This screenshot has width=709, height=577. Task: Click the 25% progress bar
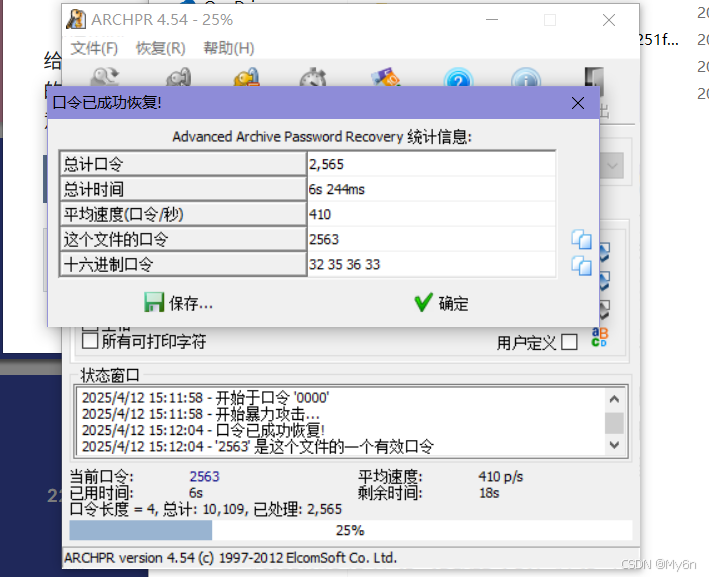point(350,530)
